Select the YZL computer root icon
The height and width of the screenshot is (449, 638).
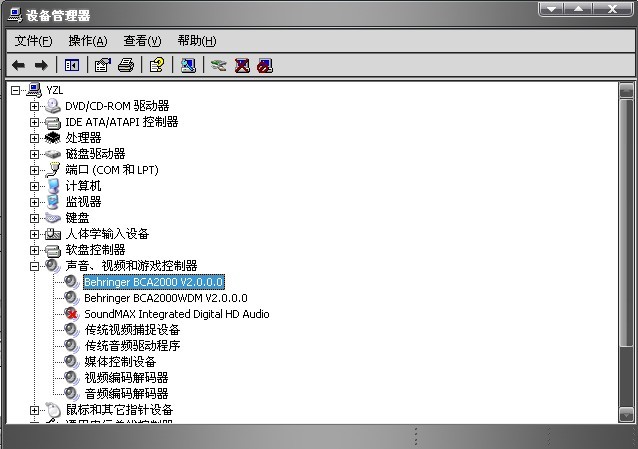point(34,90)
